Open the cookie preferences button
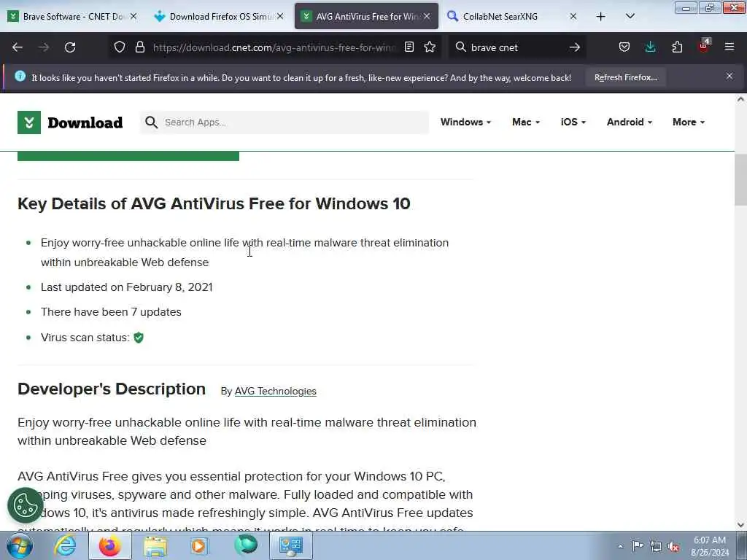The height and width of the screenshot is (560, 747). point(26,505)
